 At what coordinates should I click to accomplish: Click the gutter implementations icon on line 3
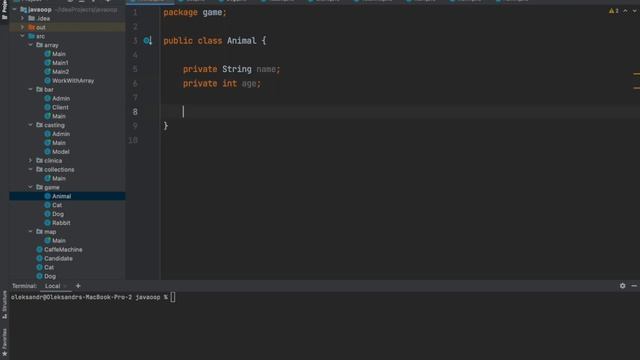pos(147,41)
